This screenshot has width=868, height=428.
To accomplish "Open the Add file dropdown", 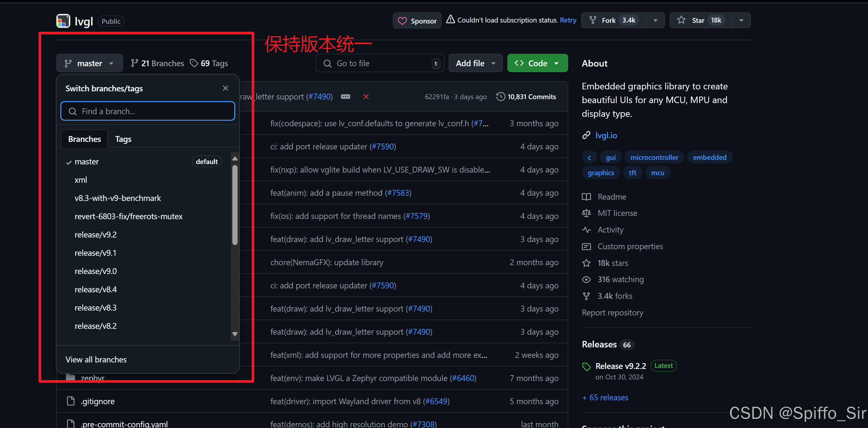I will 475,63.
